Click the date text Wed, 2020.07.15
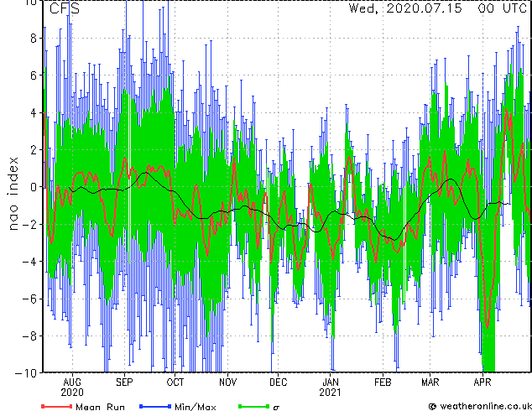This screenshot has height=411, width=532. coord(405,8)
